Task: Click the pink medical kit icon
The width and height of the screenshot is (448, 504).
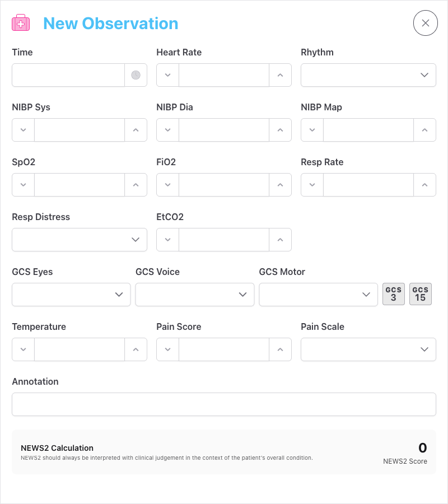Action: [x=21, y=22]
